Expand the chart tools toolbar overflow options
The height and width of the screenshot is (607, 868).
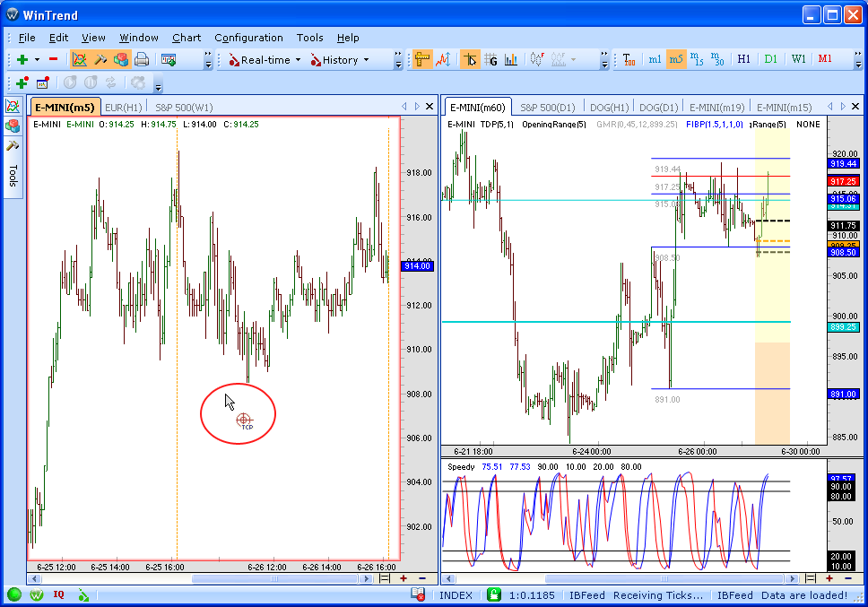tap(604, 60)
